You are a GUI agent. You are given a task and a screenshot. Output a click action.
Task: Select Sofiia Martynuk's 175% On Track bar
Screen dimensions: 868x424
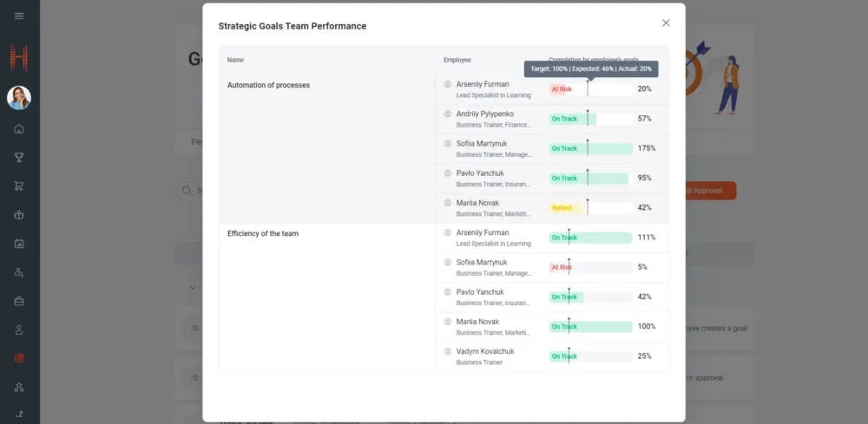(590, 148)
